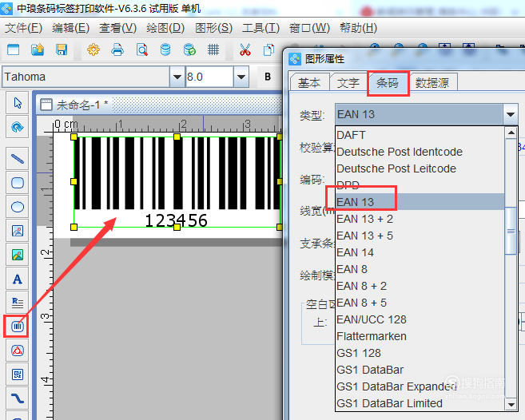The height and width of the screenshot is (420, 525).
Task: Open the 图形(S) menu
Action: click(x=213, y=28)
